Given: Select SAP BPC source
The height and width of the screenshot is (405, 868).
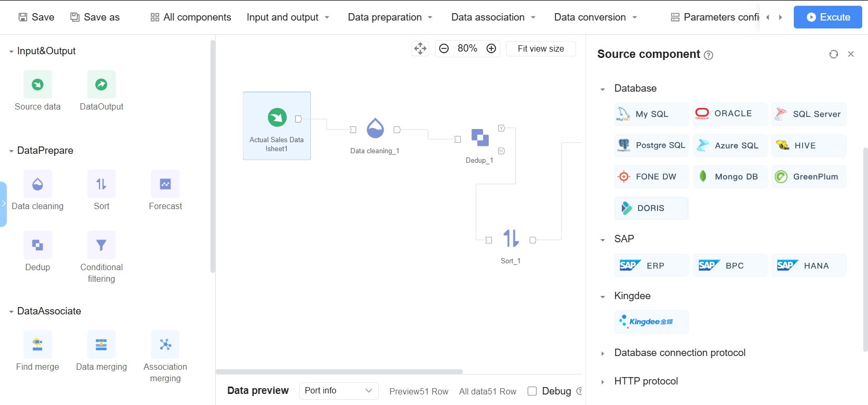Looking at the screenshot, I should [x=730, y=265].
